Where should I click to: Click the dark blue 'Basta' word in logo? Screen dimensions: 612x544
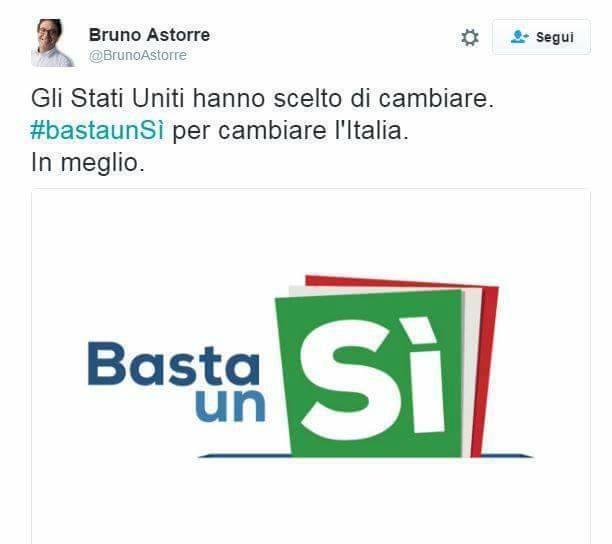[x=174, y=364]
